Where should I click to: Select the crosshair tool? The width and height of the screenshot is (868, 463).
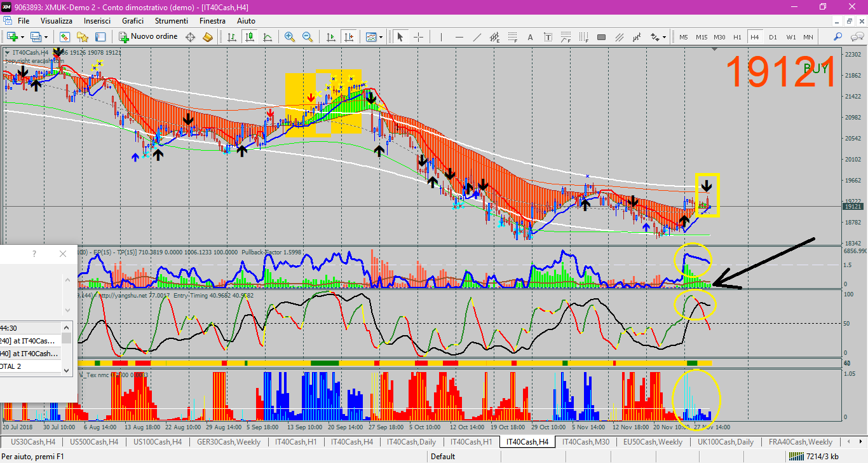click(x=418, y=37)
